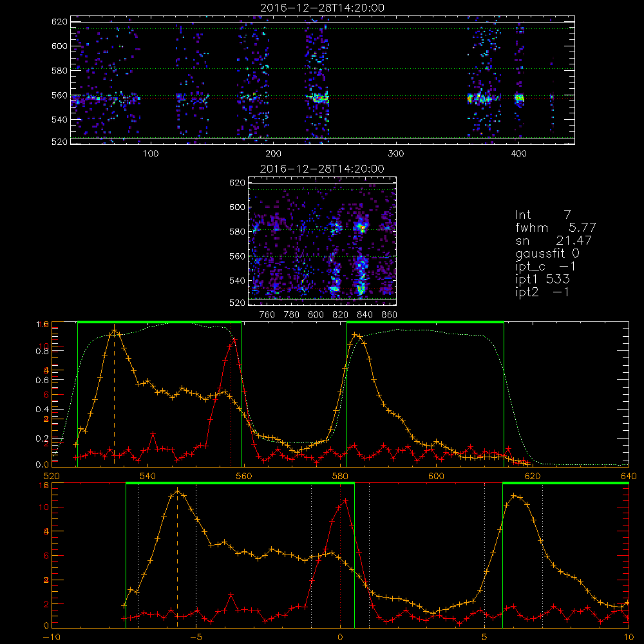This screenshot has width=644, height=644.
Task: Click the red curve peak in bottom plot
Action: 346,500
